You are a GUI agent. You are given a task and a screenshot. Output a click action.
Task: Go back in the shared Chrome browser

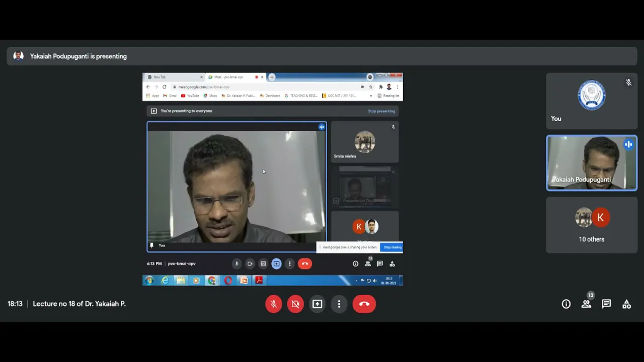point(148,87)
